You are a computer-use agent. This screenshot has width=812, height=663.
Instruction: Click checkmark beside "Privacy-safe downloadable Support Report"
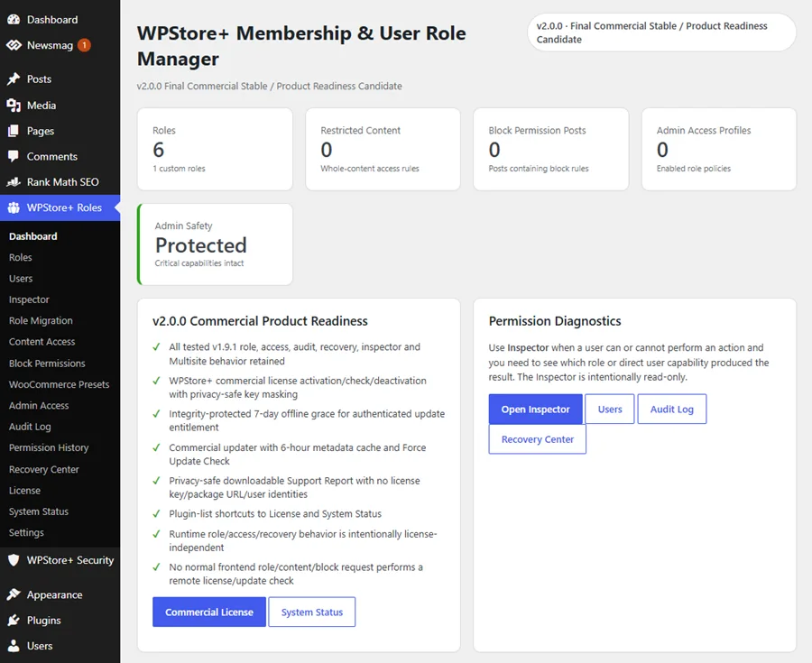(156, 481)
